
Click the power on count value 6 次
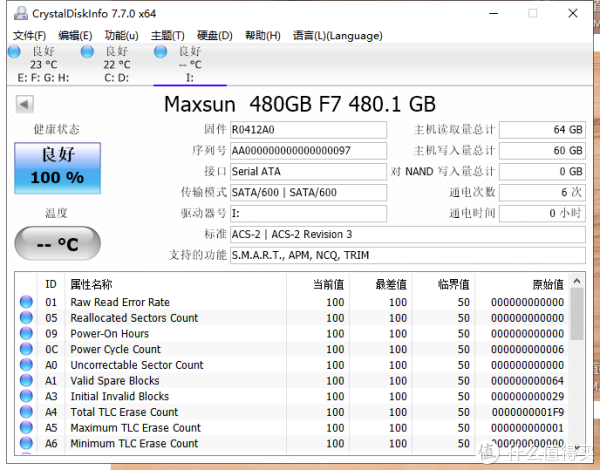pyautogui.click(x=542, y=192)
